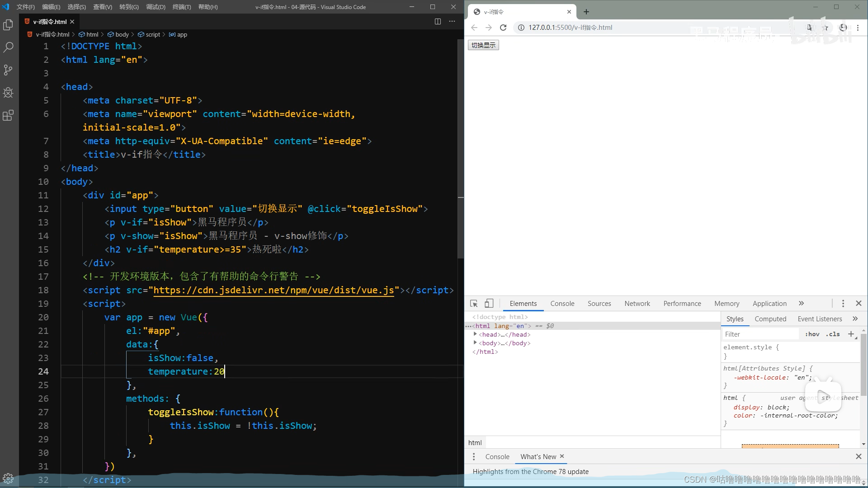Add a new style rule with the plus icon
The width and height of the screenshot is (868, 488).
pyautogui.click(x=852, y=334)
